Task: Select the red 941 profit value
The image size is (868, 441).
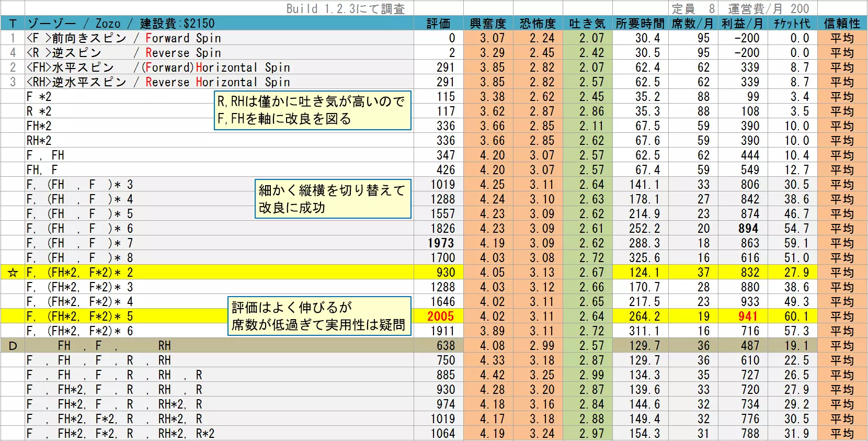Action: [748, 316]
